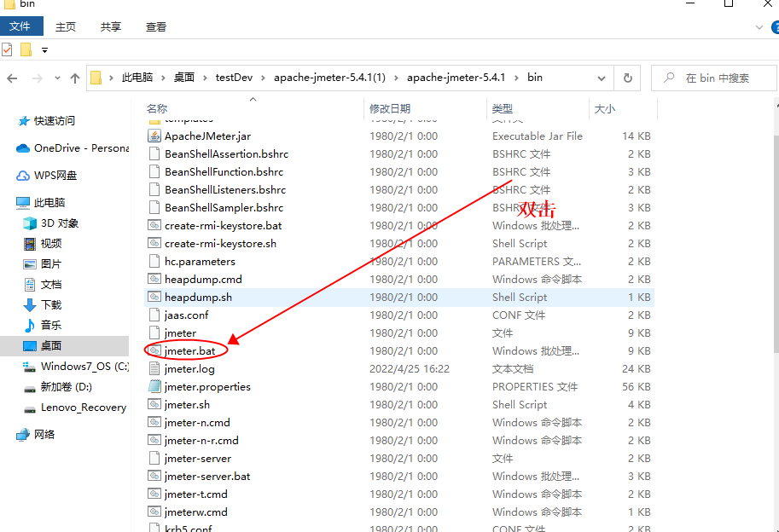
Task: Click the jmeter-server.bat file icon
Action: pos(154,476)
